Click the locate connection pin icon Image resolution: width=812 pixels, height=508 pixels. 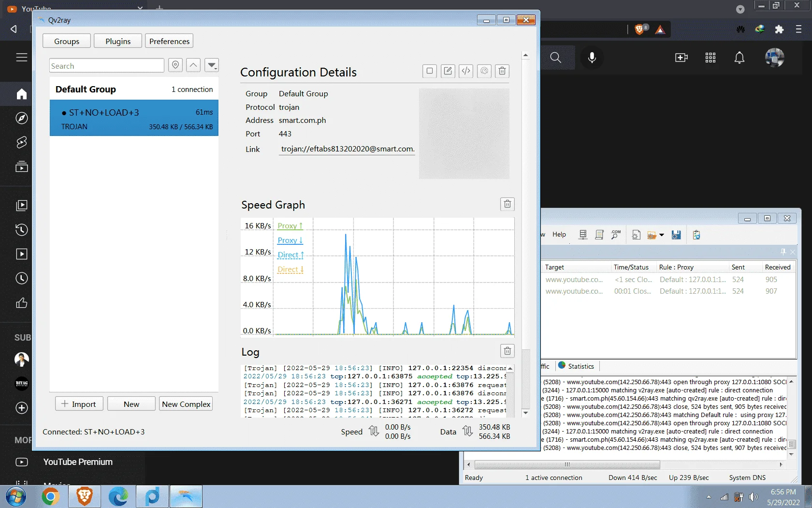tap(175, 65)
